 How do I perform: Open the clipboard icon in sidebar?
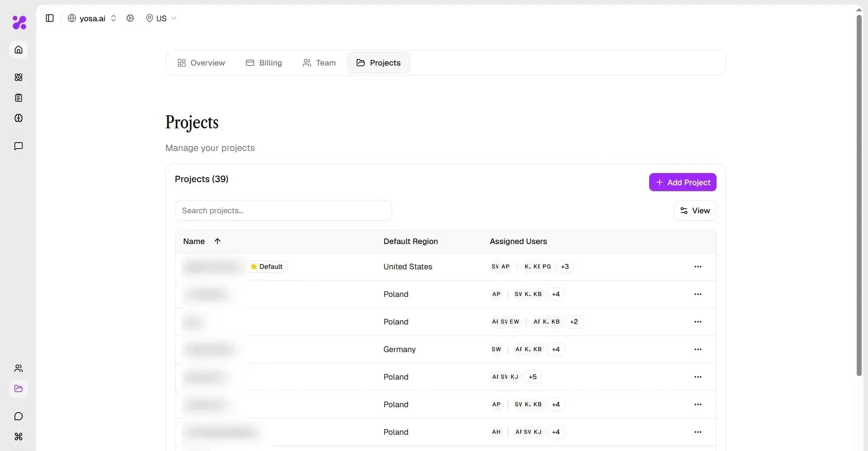(19, 98)
